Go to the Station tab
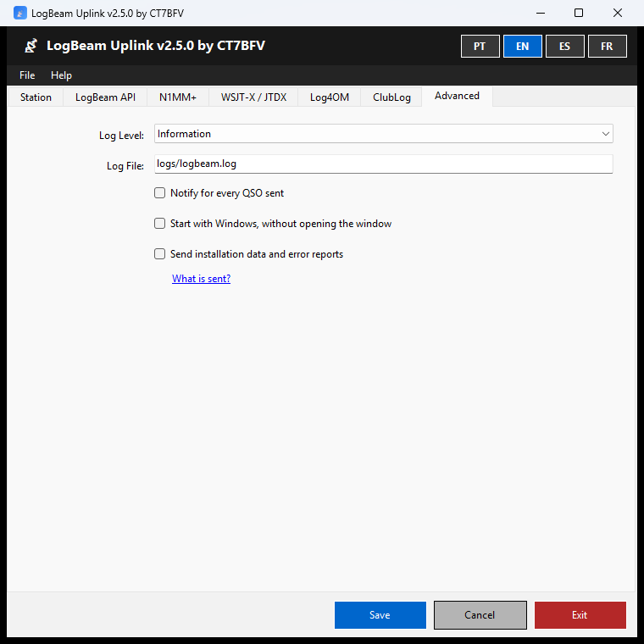This screenshot has width=644, height=644. (36, 97)
